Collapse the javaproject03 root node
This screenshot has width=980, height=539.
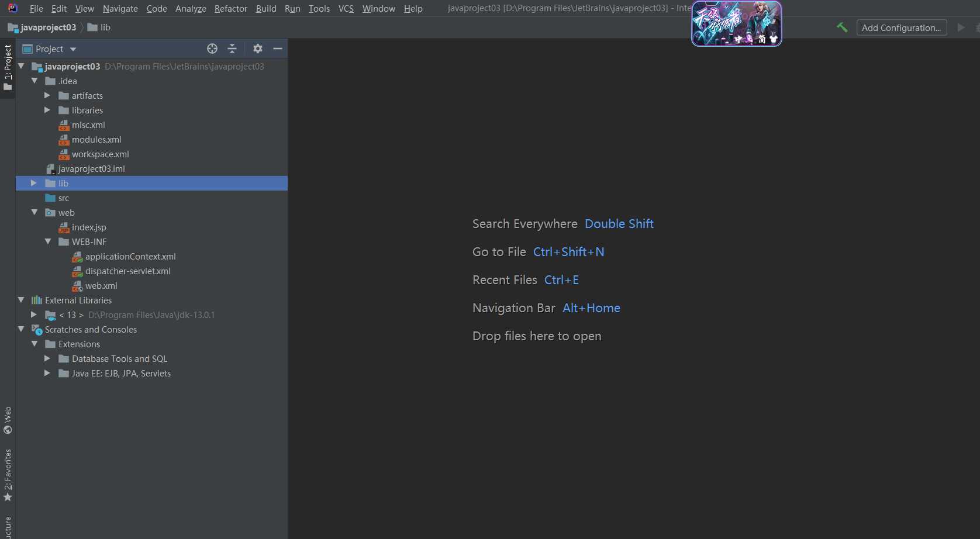(x=21, y=66)
